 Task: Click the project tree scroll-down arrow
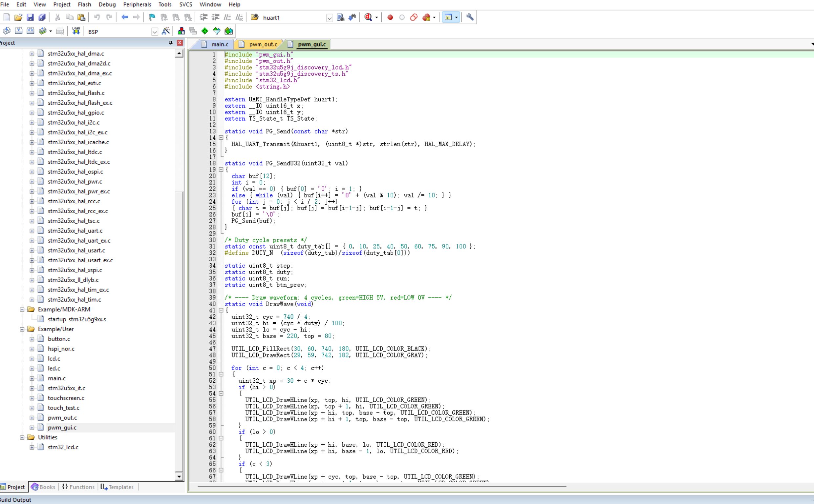pyautogui.click(x=179, y=477)
